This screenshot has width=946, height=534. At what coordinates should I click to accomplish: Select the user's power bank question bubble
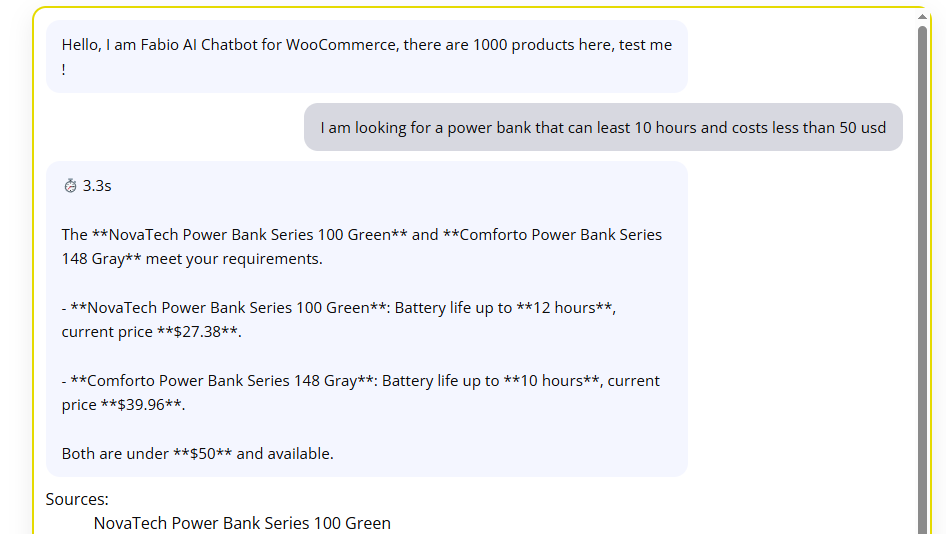pos(603,128)
